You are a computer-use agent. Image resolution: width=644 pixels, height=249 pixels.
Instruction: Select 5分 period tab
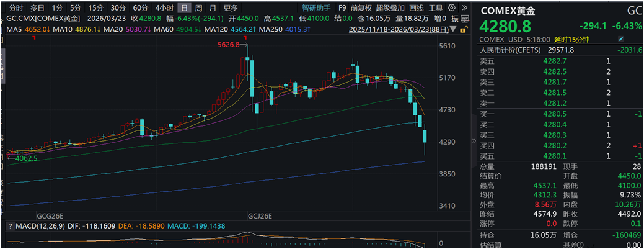[x=76, y=8]
